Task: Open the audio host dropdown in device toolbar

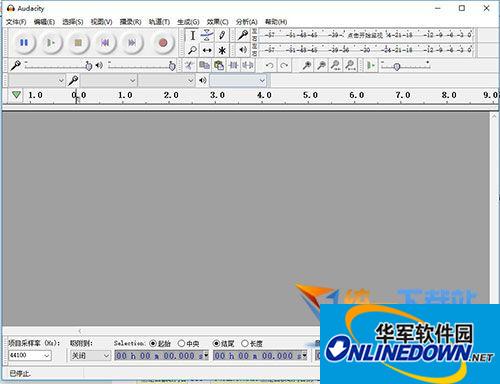Action: 37,80
